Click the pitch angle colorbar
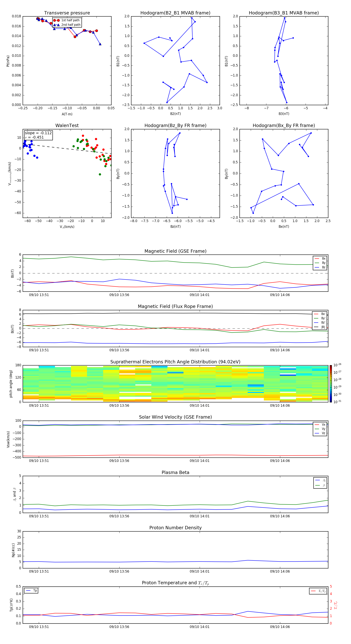 tap(331, 384)
